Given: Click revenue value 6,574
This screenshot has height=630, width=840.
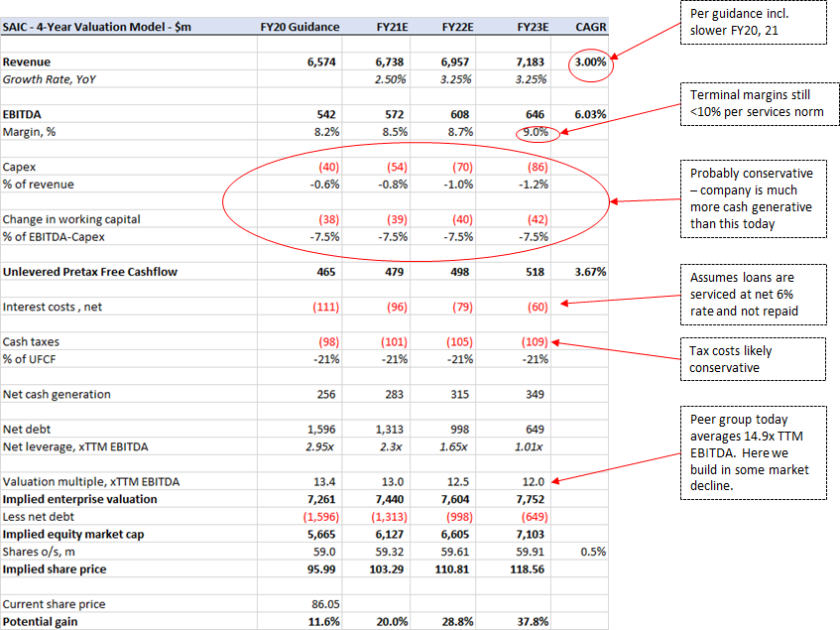Looking at the screenshot, I should (x=321, y=63).
